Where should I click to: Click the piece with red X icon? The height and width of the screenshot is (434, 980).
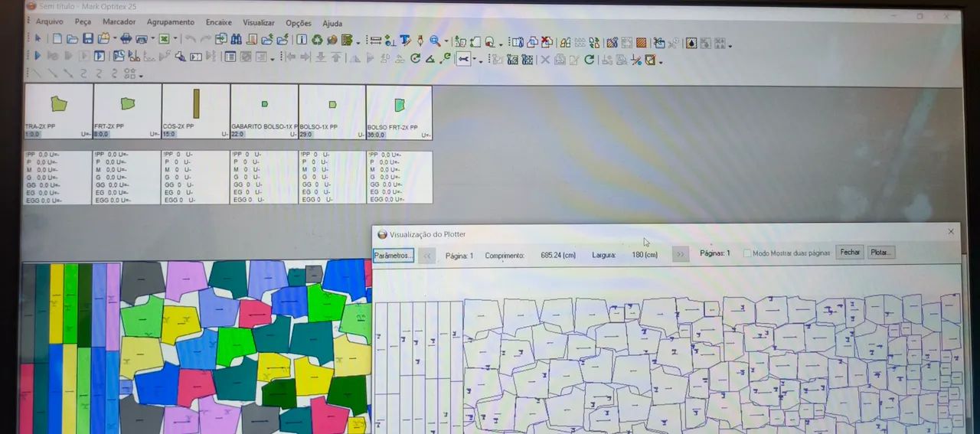click(x=547, y=42)
